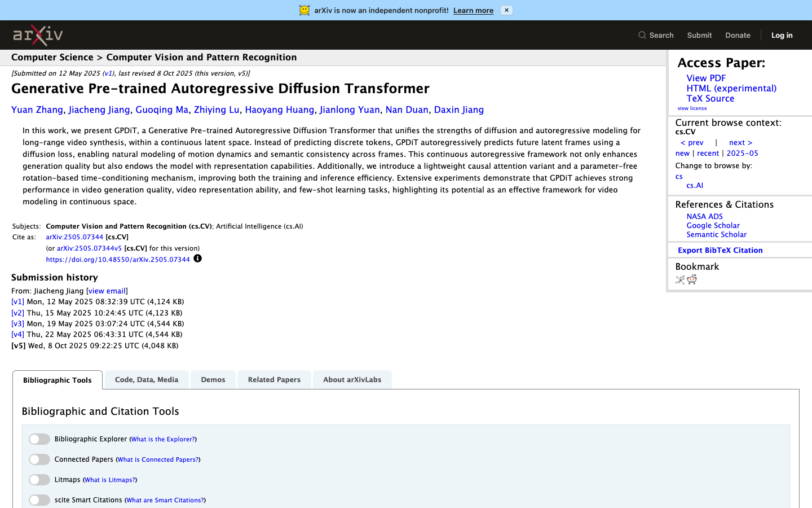This screenshot has height=508, width=812.
Task: Open Google Scholar citations link
Action: (713, 225)
